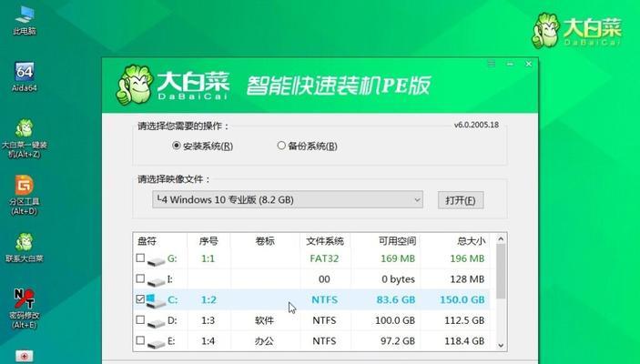This screenshot has width=640, height=364.
Task: Click the E: drive icon
Action: pyautogui.click(x=157, y=343)
